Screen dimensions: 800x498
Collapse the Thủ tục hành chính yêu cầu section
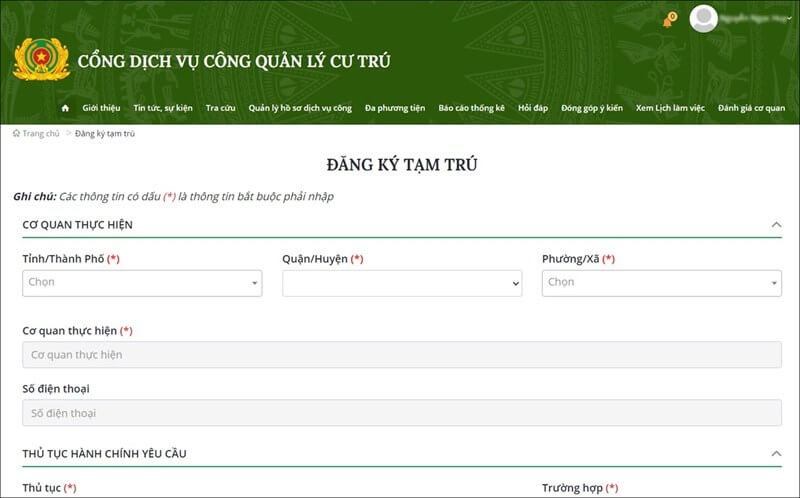click(x=776, y=453)
